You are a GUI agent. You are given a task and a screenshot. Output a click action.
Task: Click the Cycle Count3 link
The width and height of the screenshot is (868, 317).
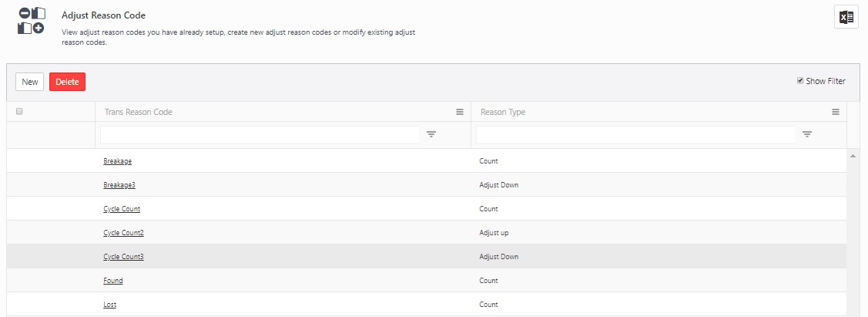click(123, 257)
